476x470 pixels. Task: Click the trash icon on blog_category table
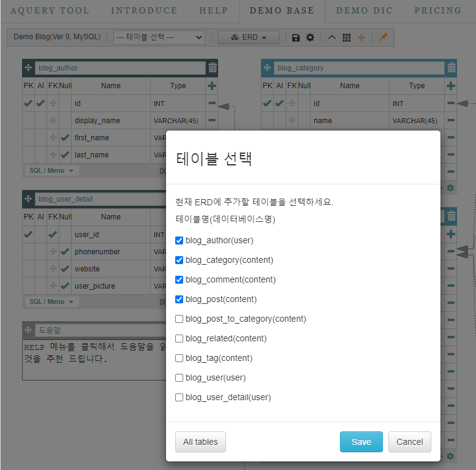coord(451,68)
